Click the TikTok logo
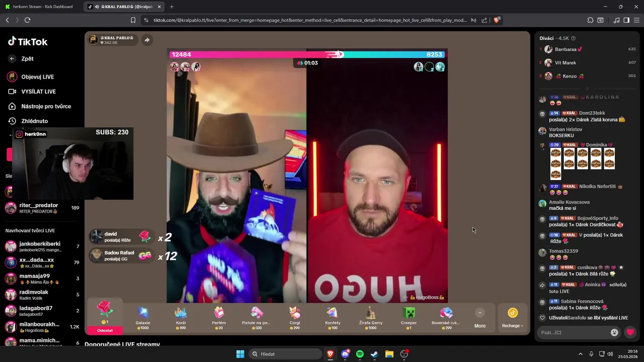Viewport: 644px width, 362px height. [28, 42]
